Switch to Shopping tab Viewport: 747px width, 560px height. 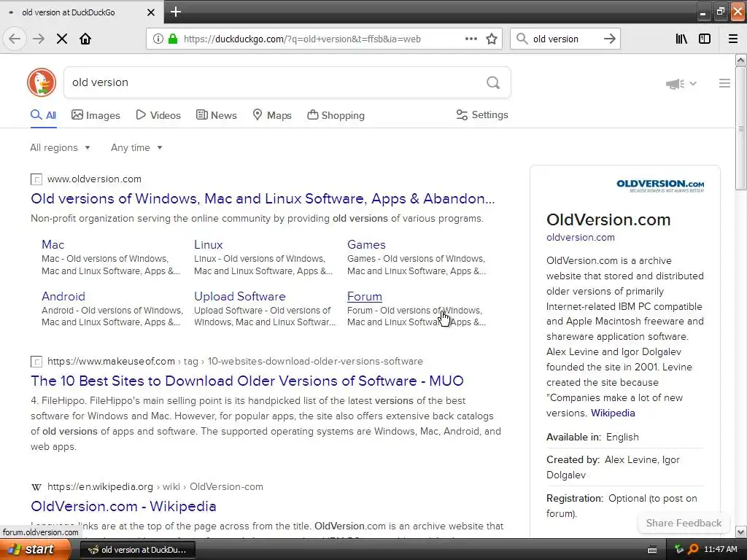click(x=336, y=115)
